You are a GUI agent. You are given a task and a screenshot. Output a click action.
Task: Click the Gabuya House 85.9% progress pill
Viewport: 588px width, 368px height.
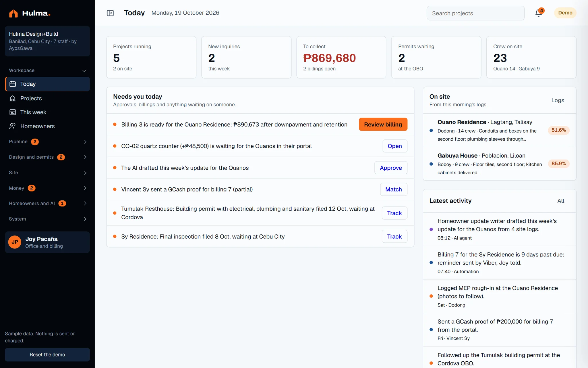click(x=558, y=164)
